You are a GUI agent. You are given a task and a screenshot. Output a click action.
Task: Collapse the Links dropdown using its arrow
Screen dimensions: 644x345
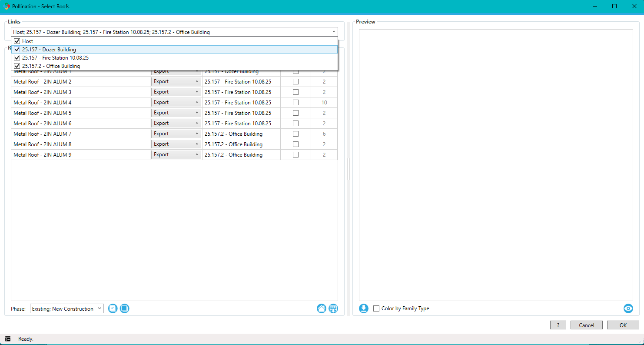(333, 32)
